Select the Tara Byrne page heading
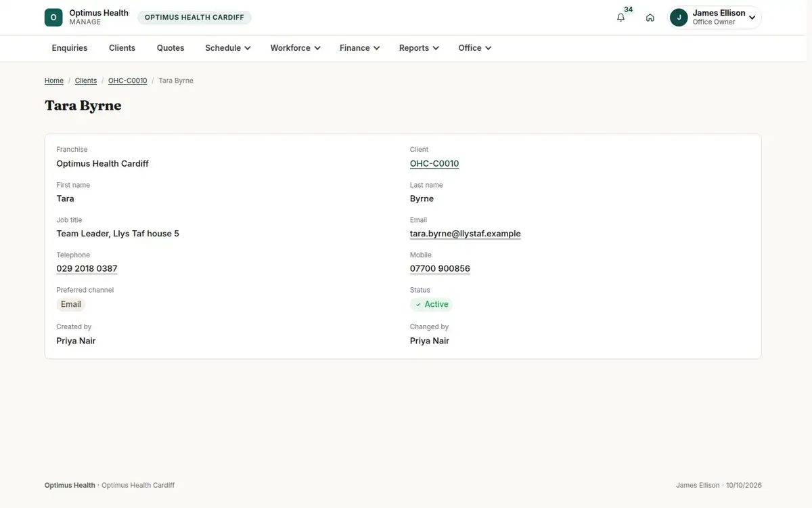The image size is (812, 508). (83, 106)
